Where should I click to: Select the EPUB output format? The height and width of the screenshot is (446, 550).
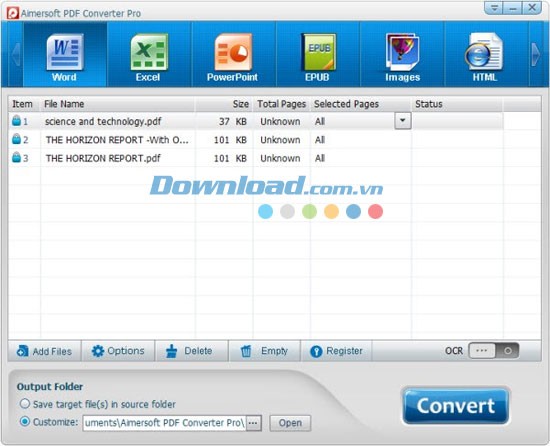click(318, 54)
